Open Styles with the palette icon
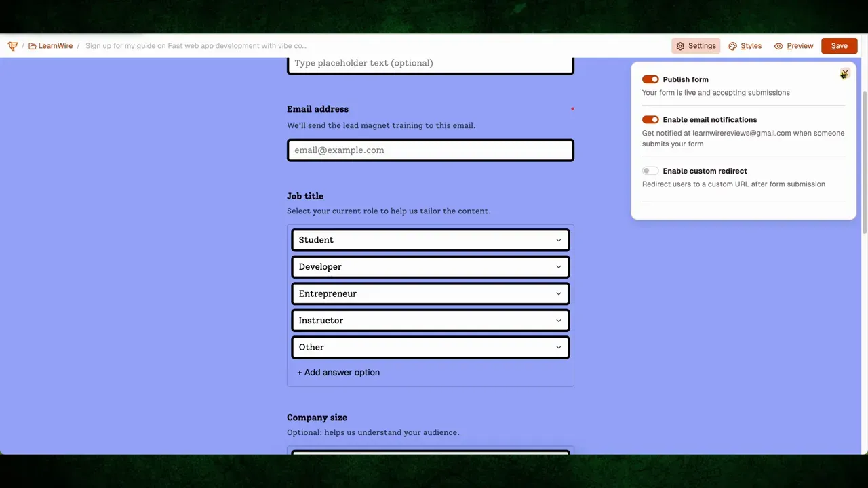 click(732, 45)
